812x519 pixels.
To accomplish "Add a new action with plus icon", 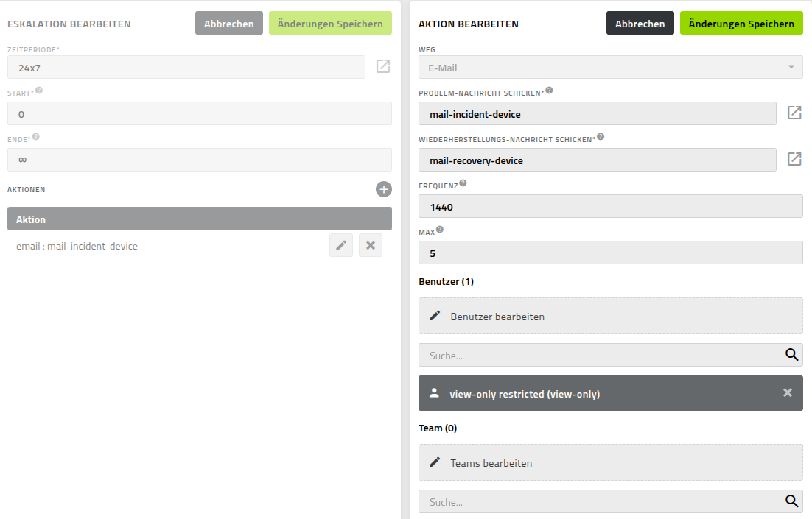I will 383,189.
